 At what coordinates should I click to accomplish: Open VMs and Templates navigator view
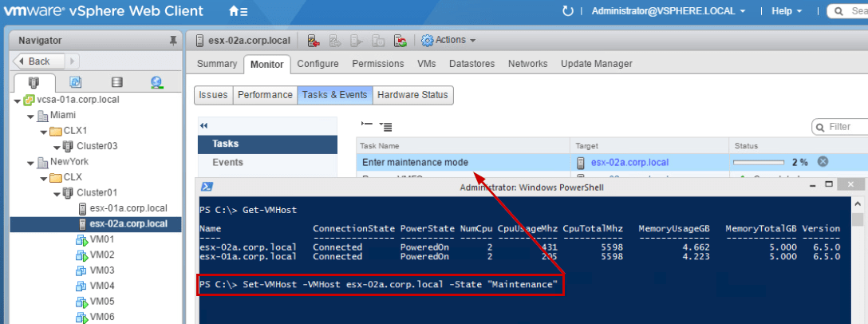75,82
